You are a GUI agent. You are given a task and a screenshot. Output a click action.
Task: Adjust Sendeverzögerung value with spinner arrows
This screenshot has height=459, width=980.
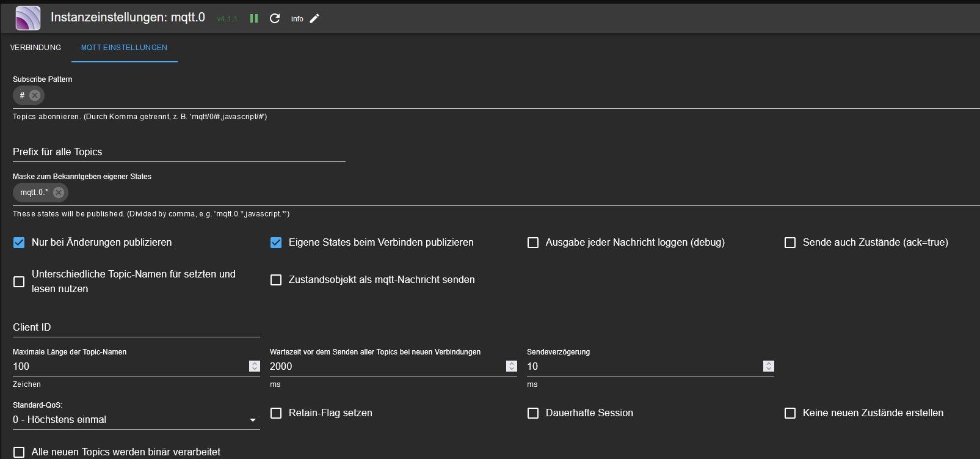tap(769, 366)
